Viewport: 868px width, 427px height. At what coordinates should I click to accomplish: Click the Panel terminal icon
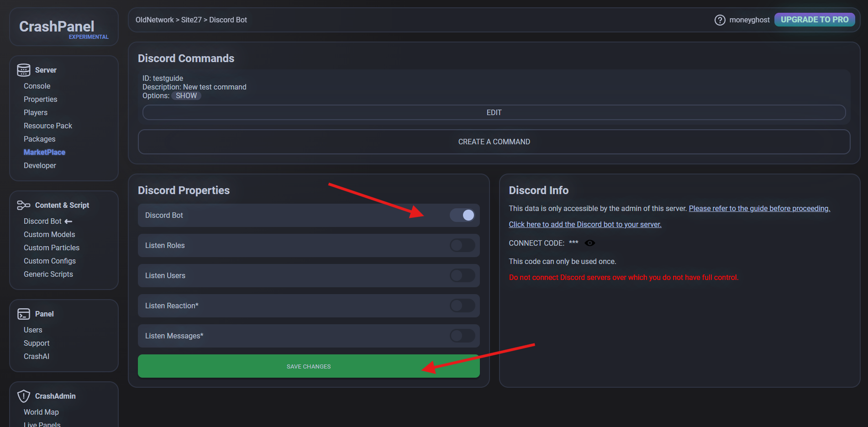[24, 314]
